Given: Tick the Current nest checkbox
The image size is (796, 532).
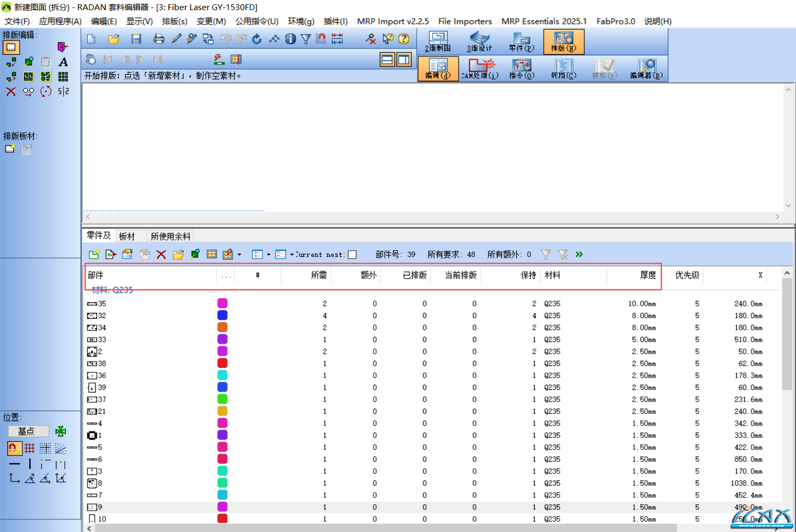Looking at the screenshot, I should [352, 255].
